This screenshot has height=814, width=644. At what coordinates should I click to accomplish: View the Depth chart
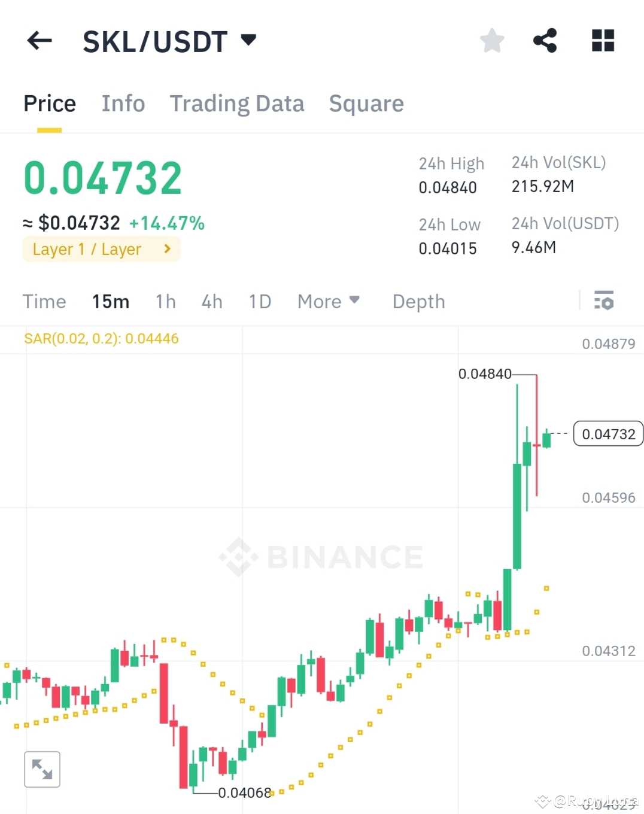tap(418, 301)
